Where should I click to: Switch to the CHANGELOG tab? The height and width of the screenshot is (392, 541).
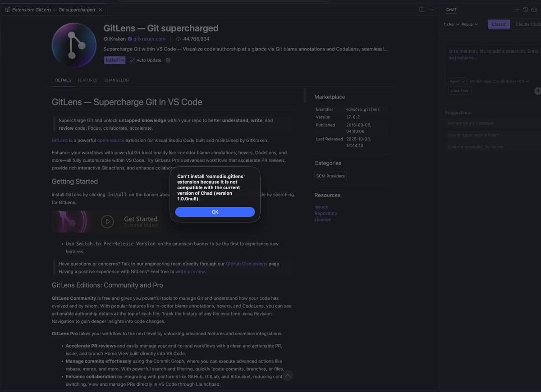[116, 80]
